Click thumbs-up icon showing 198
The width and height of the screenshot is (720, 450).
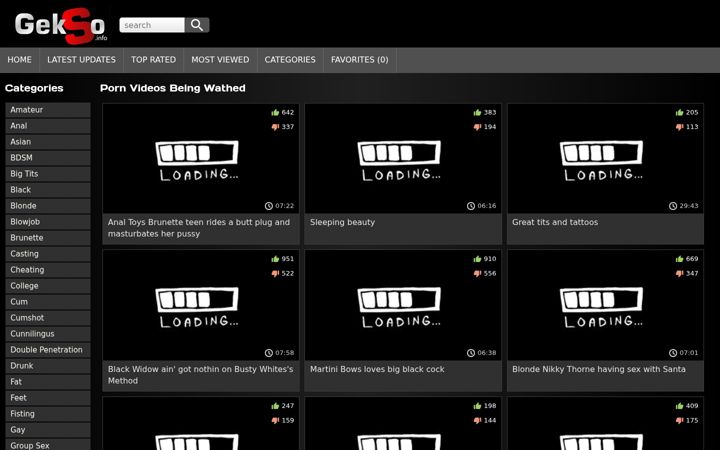477,406
